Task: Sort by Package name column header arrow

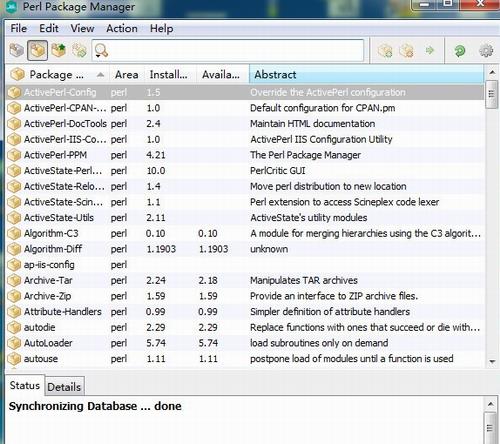Action: coord(100,75)
